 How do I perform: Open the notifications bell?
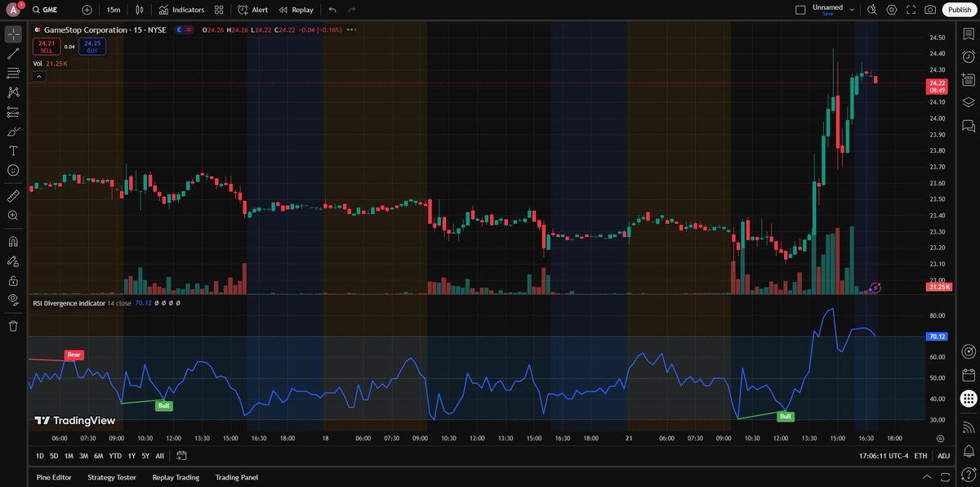969,450
